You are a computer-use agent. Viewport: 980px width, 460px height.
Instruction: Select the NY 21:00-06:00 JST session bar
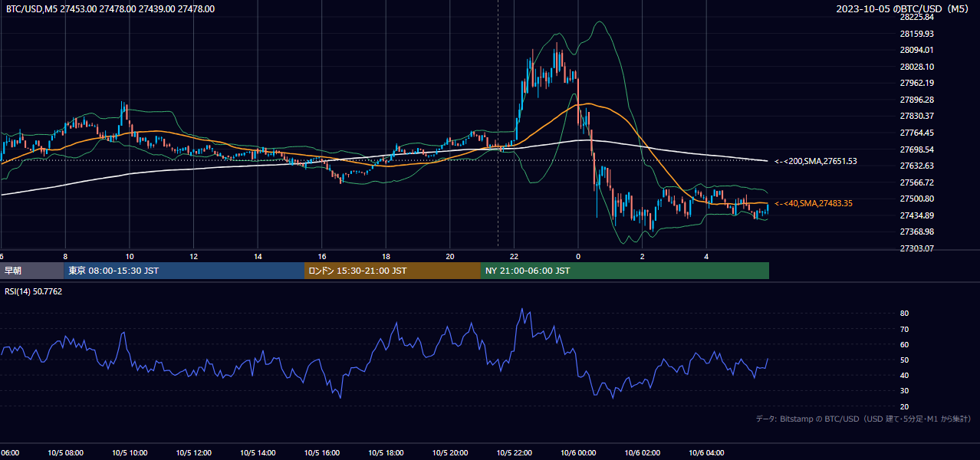click(x=625, y=271)
